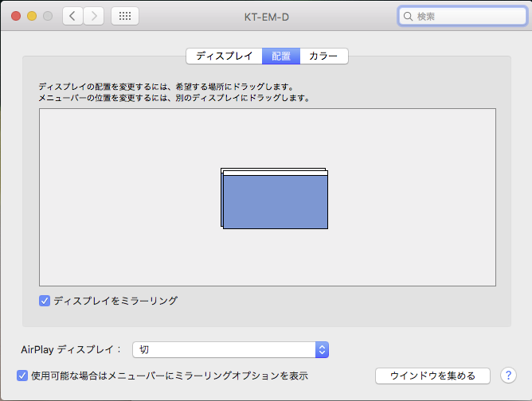Open help with the question mark button
The height and width of the screenshot is (401, 532).
click(x=508, y=376)
